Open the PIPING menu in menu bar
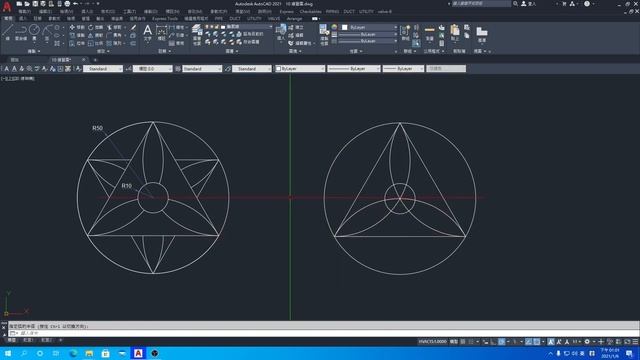Image resolution: width=640 pixels, height=360 pixels. tap(332, 11)
